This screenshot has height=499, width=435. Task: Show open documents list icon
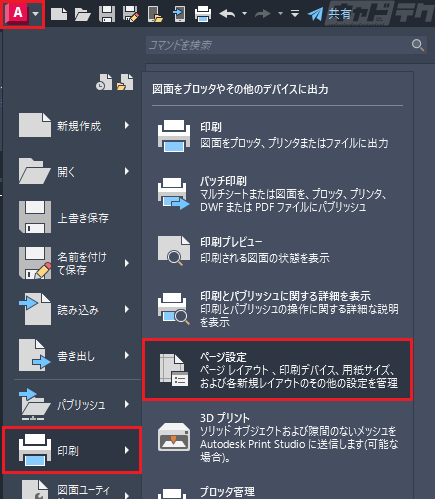point(125,82)
